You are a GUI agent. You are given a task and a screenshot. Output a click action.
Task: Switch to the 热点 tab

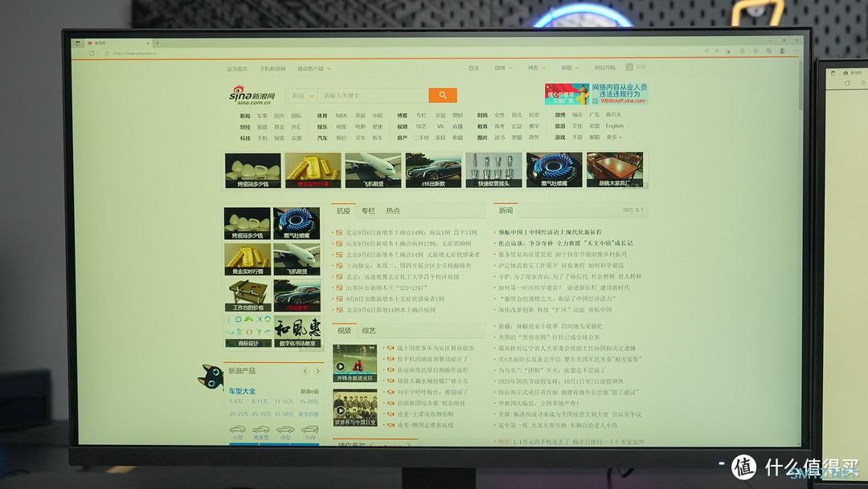[x=393, y=210]
